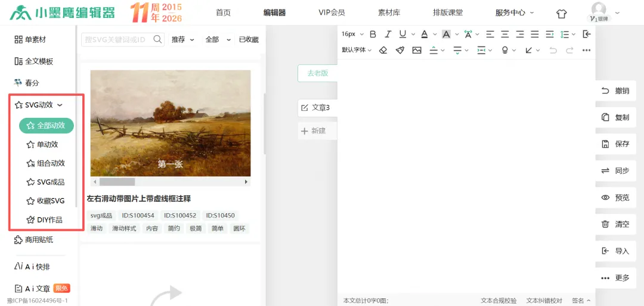This screenshot has height=306, width=644.
Task: Open DIY作品 in sidebar
Action: click(44, 220)
